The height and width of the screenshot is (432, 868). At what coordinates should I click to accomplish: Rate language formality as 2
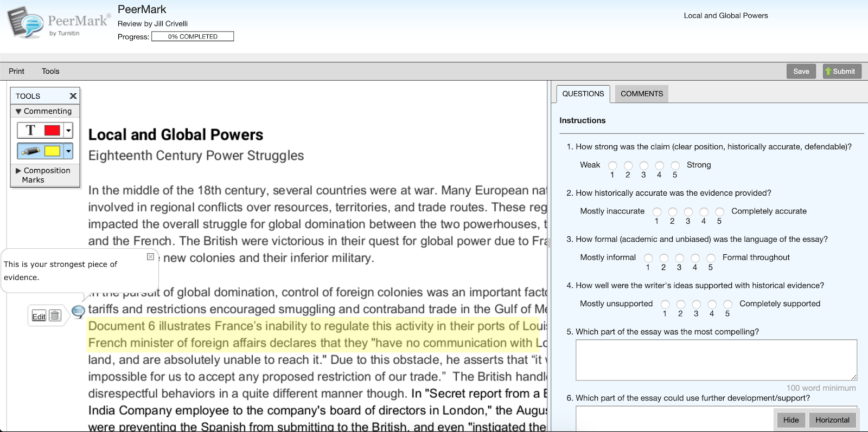664,258
